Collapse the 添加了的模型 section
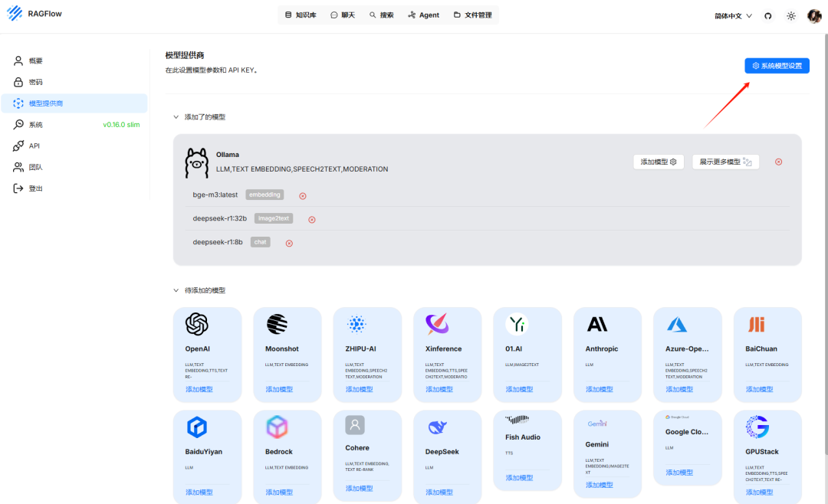The width and height of the screenshot is (828, 504). [176, 117]
